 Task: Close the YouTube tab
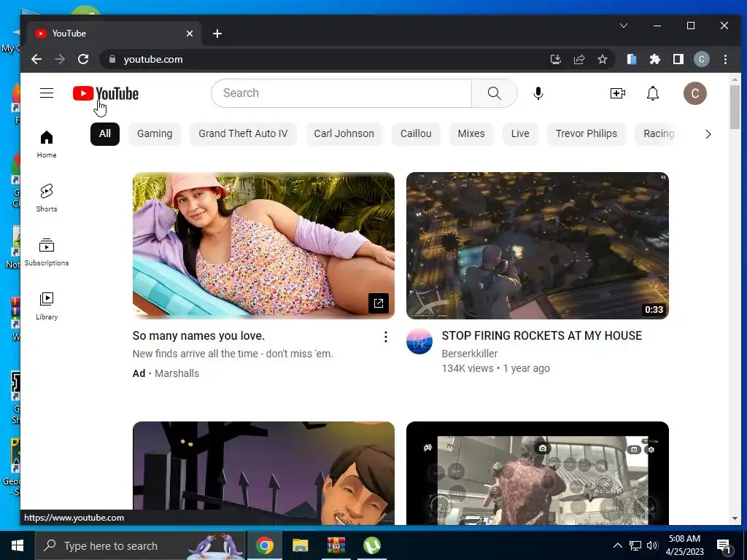190,34
